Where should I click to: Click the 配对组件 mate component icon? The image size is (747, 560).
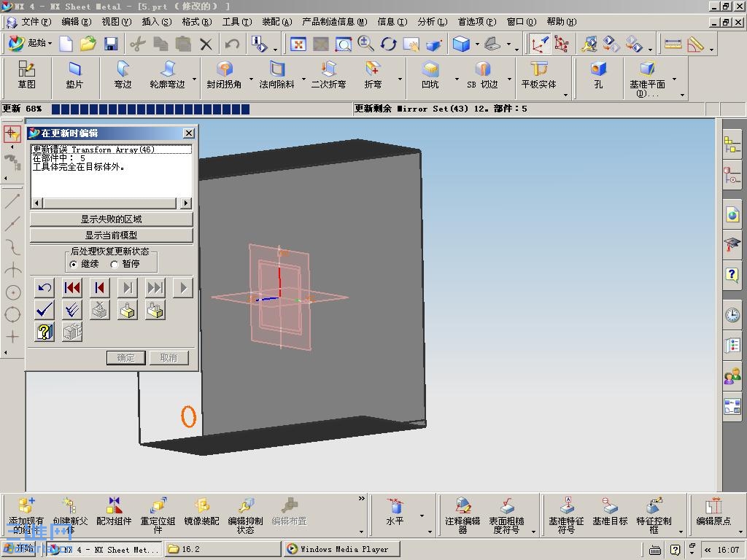[114, 511]
